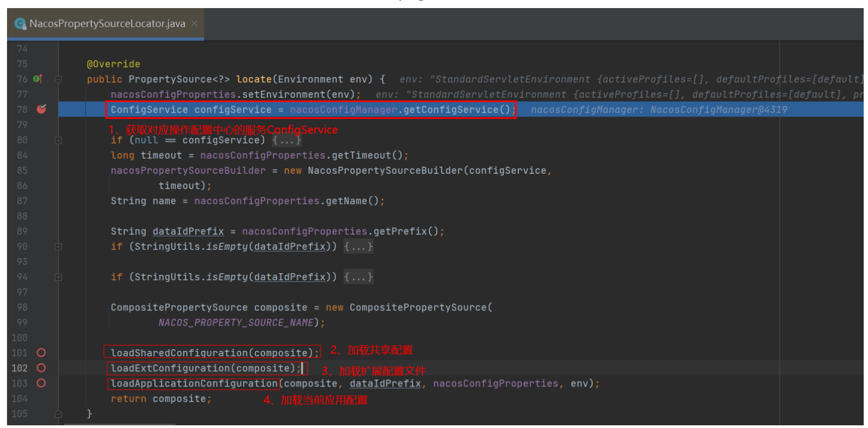Click the locate method name
Viewport: 868px width, 428px height.
click(x=254, y=79)
